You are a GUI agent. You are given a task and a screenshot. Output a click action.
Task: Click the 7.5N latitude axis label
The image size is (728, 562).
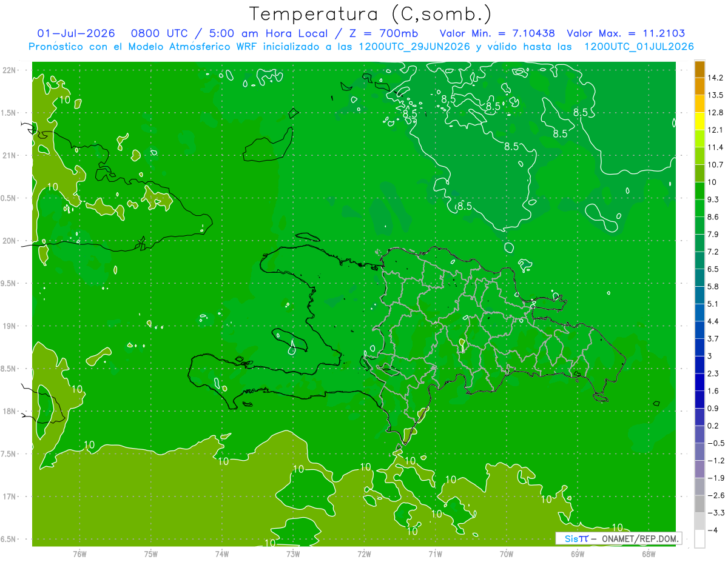coord(9,455)
